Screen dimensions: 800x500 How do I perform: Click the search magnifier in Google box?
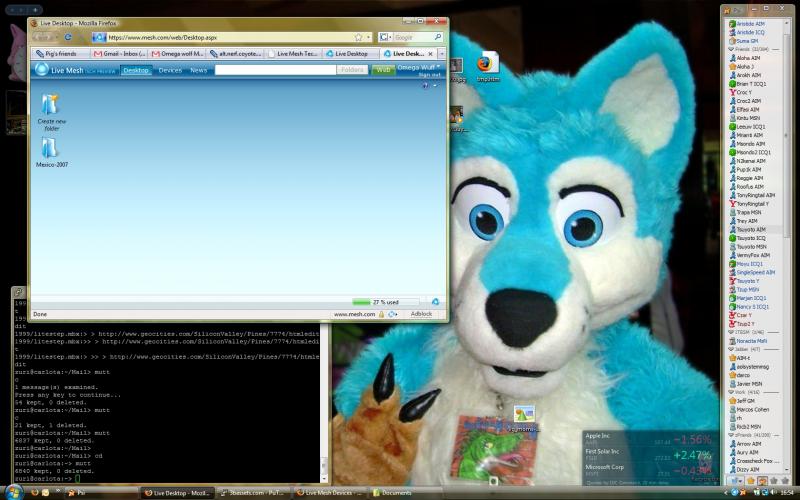point(437,37)
